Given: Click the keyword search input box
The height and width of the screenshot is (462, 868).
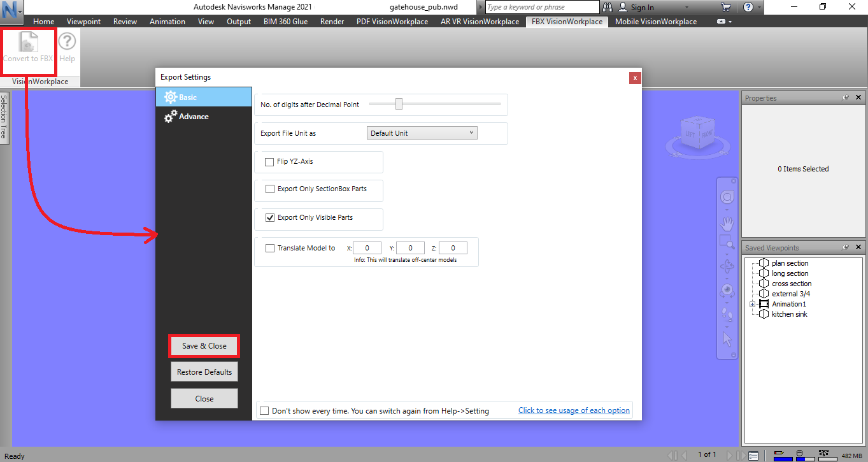Looking at the screenshot, I should [542, 7].
